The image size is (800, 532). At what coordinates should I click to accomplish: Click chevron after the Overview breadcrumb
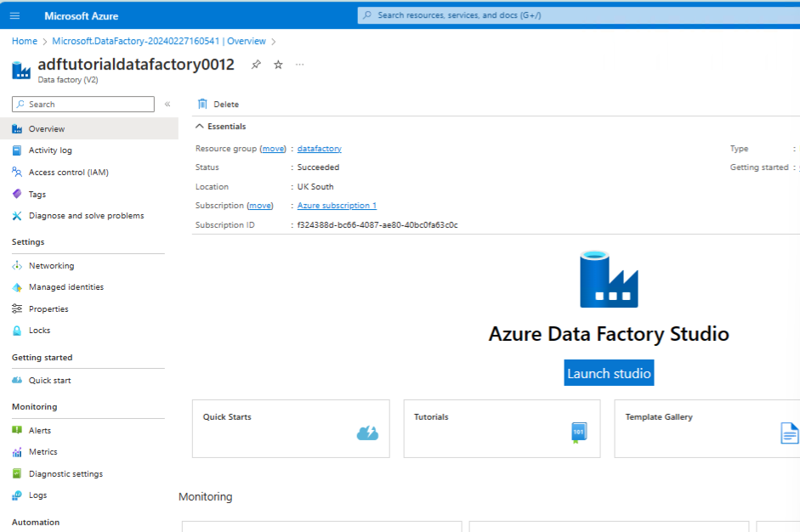pyautogui.click(x=274, y=42)
